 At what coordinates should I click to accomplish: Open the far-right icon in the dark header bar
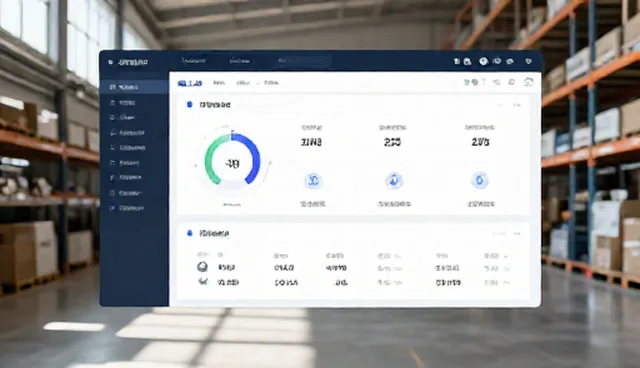[529, 61]
